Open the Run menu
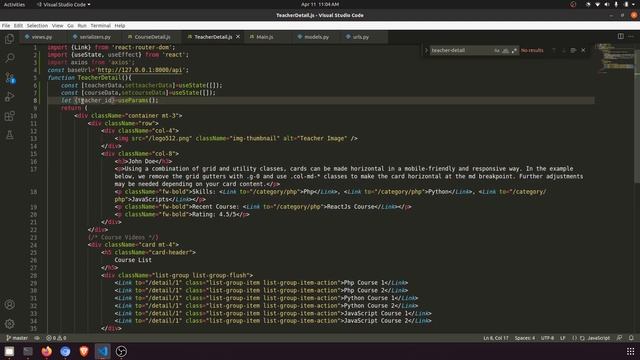Viewport: 640px width, 360px height. [x=82, y=25]
